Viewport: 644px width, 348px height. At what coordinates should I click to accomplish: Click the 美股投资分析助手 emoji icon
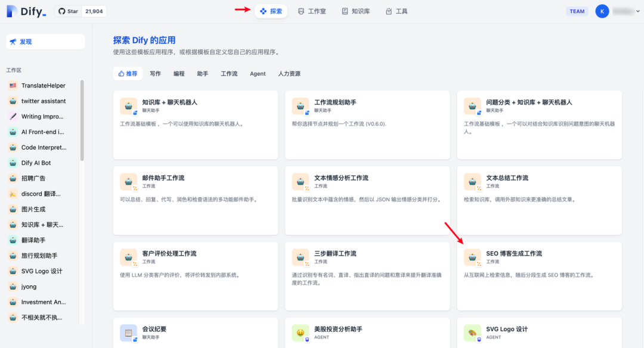(300, 332)
